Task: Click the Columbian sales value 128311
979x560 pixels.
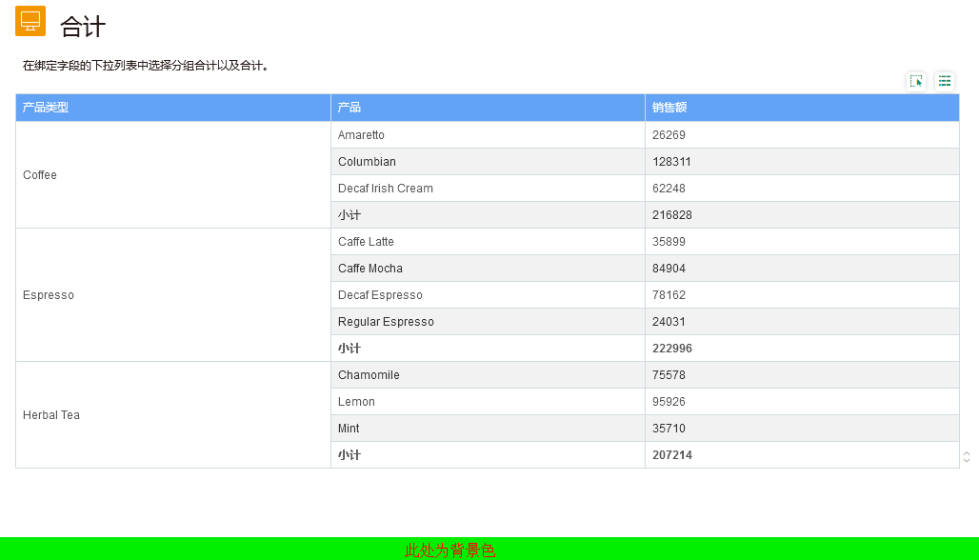Action: coord(671,162)
